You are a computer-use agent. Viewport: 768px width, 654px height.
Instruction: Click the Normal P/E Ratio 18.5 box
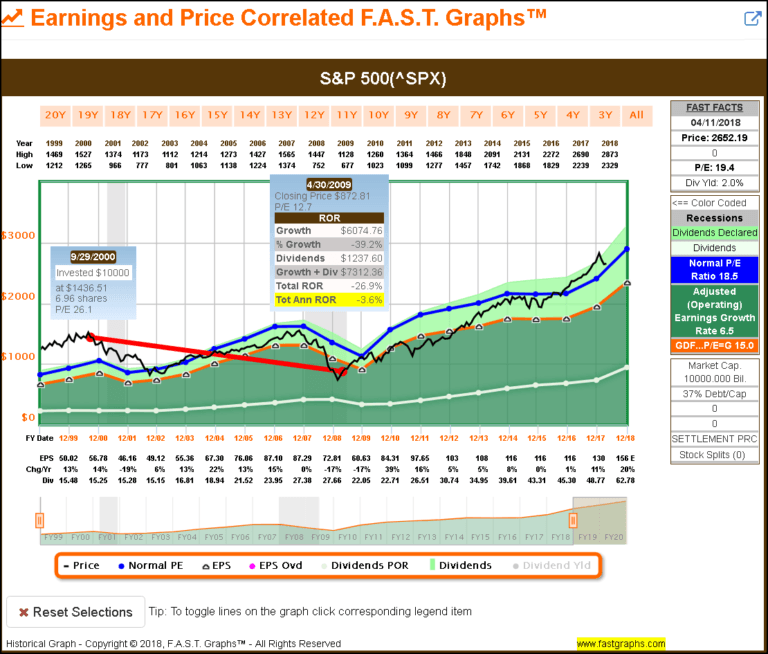pos(712,269)
